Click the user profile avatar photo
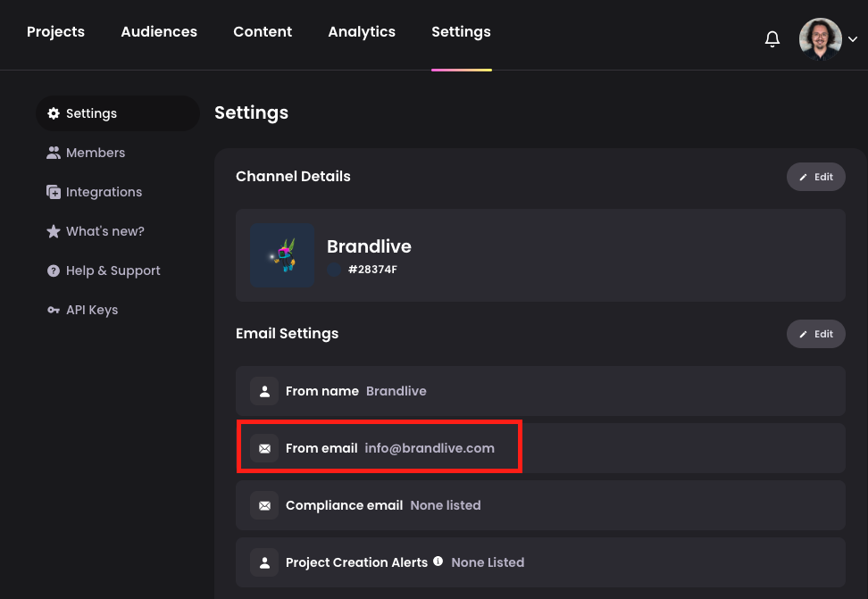This screenshot has height=599, width=868. [821, 38]
